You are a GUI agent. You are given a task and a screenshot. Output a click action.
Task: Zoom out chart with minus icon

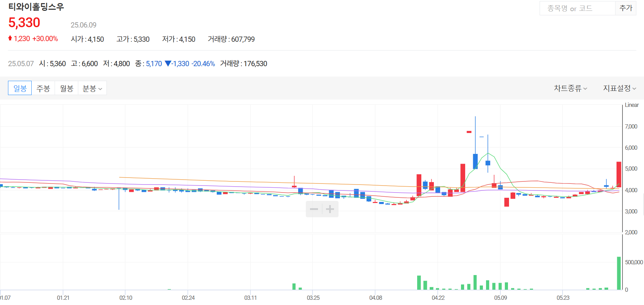click(314, 209)
